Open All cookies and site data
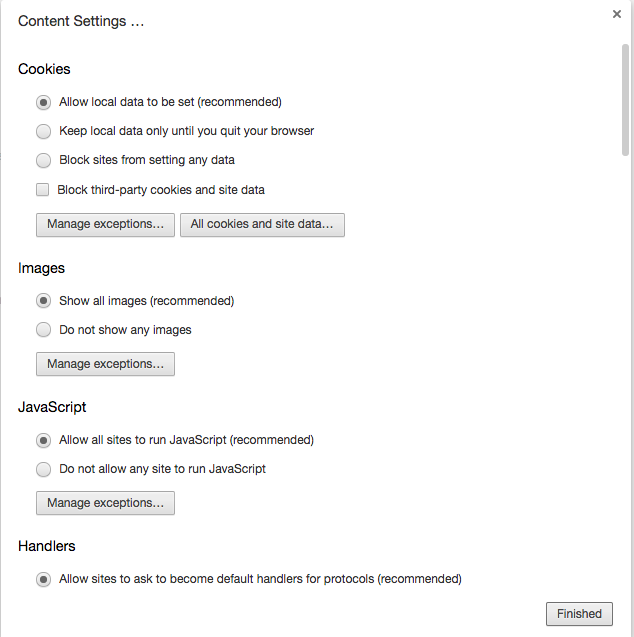Image resolution: width=634 pixels, height=637 pixels. pyautogui.click(x=262, y=225)
